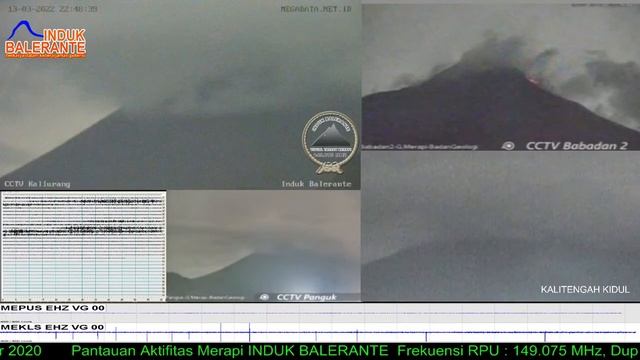
Task: Open the CCTV Kaliurang camera feed
Action: 180,95
